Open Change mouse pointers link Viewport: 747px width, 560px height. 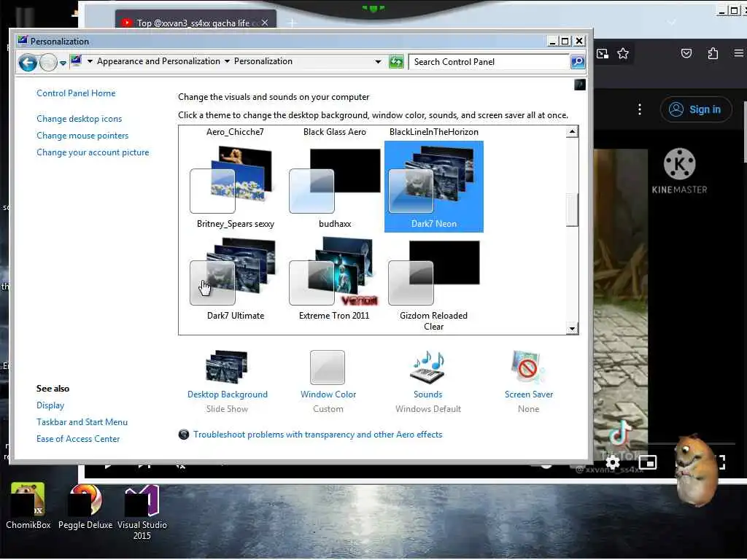pos(82,136)
